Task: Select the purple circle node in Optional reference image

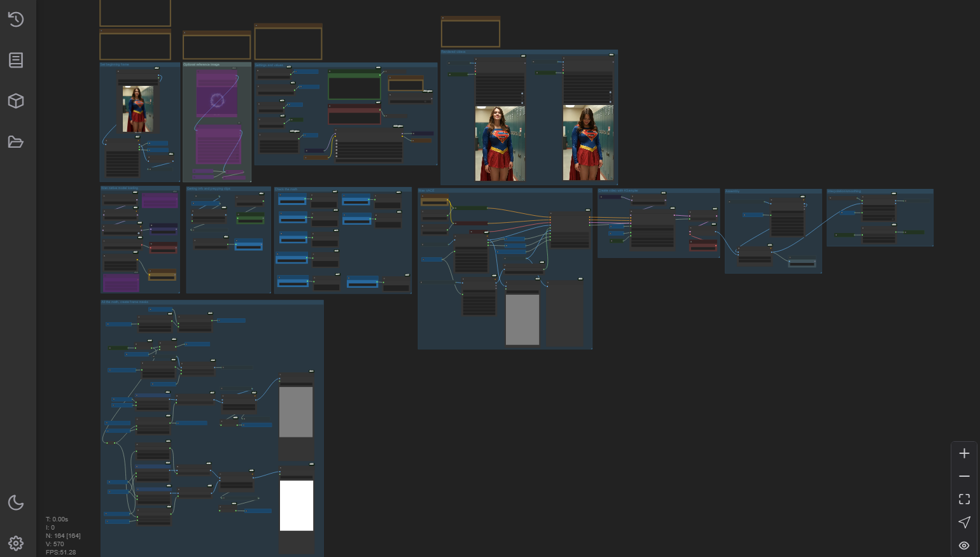Action: (217, 94)
